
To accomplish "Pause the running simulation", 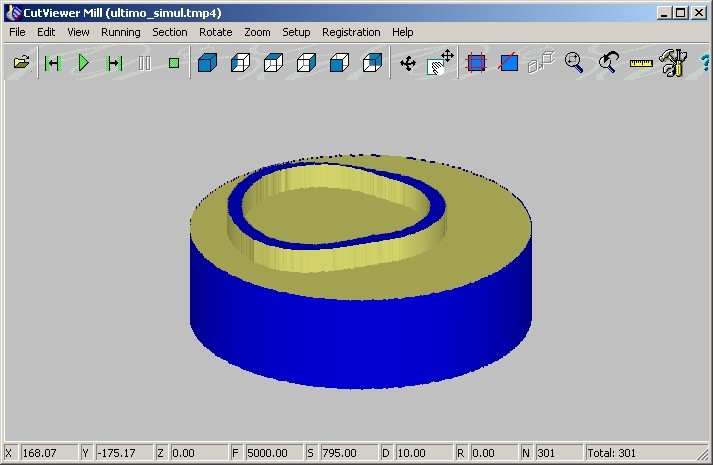I will pyautogui.click(x=145, y=63).
